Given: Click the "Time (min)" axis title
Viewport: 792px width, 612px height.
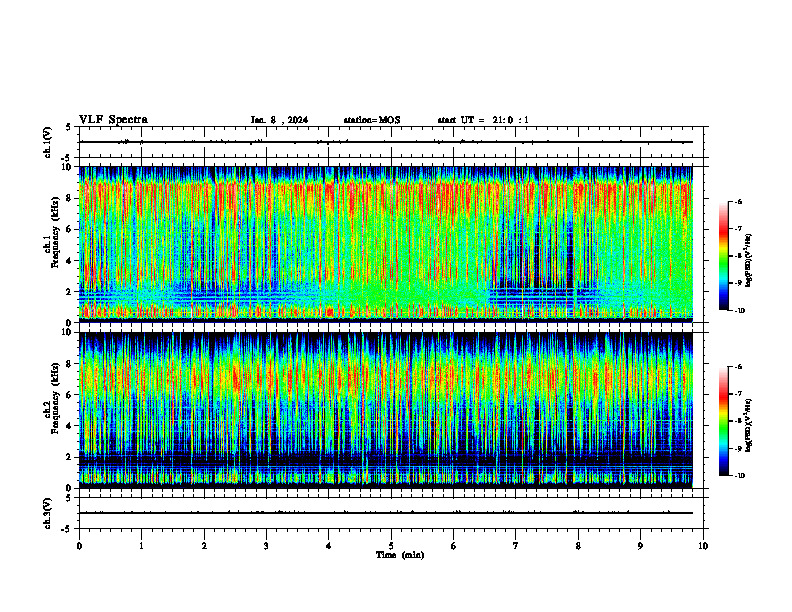Looking at the screenshot, I should 400,555.
